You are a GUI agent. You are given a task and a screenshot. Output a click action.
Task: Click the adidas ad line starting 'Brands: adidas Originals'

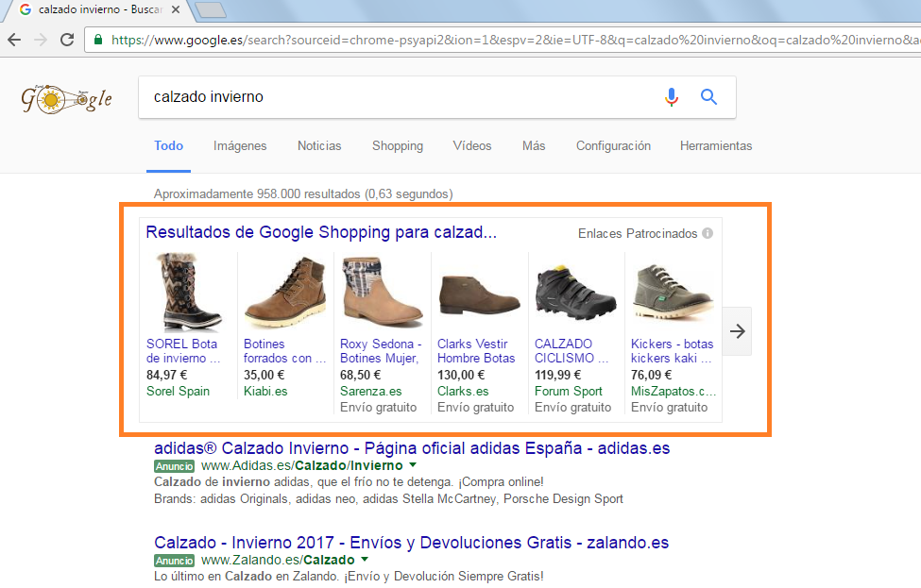click(388, 498)
